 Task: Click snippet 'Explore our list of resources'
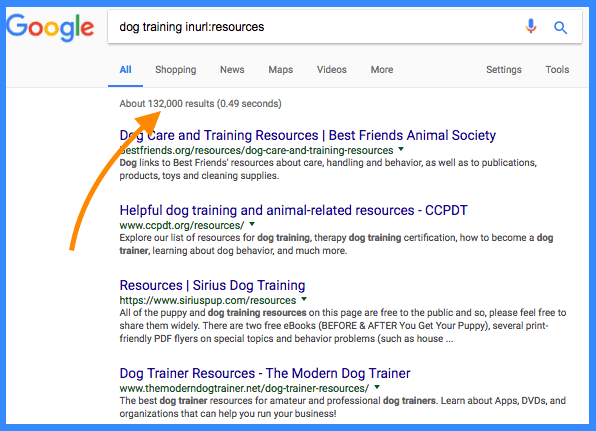point(336,244)
